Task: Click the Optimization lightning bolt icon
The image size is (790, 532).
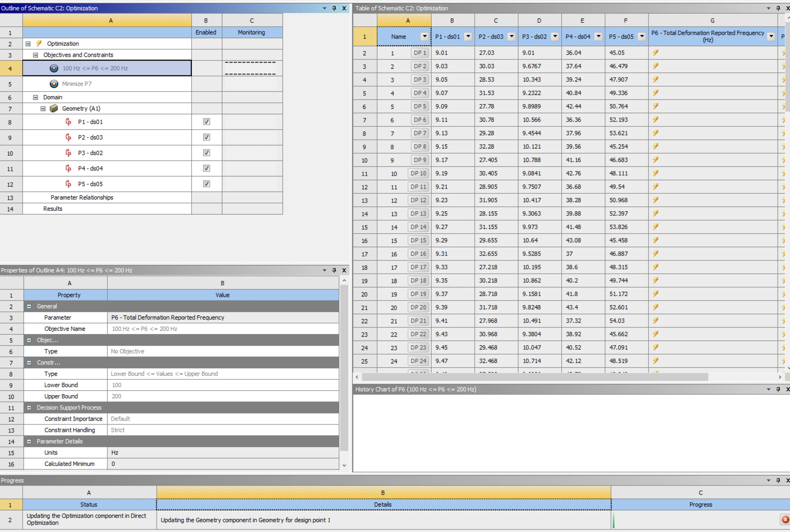Action: [39, 43]
